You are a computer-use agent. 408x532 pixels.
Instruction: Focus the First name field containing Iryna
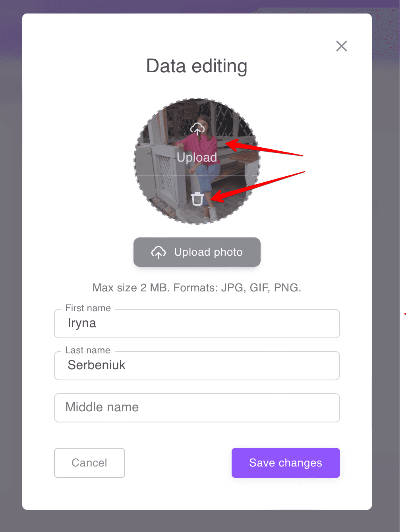pos(197,324)
